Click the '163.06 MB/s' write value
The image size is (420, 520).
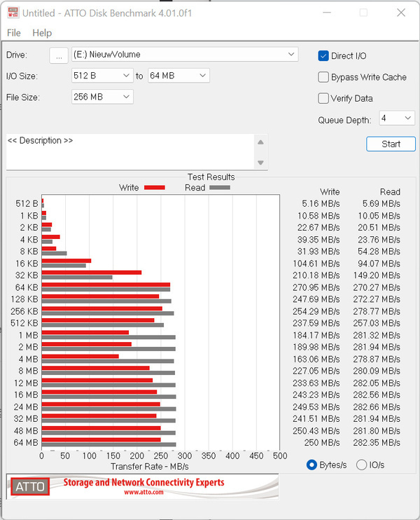click(316, 359)
